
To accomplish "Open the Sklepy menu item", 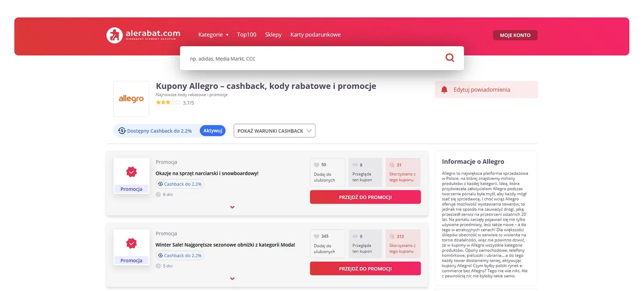I will coord(273,35).
